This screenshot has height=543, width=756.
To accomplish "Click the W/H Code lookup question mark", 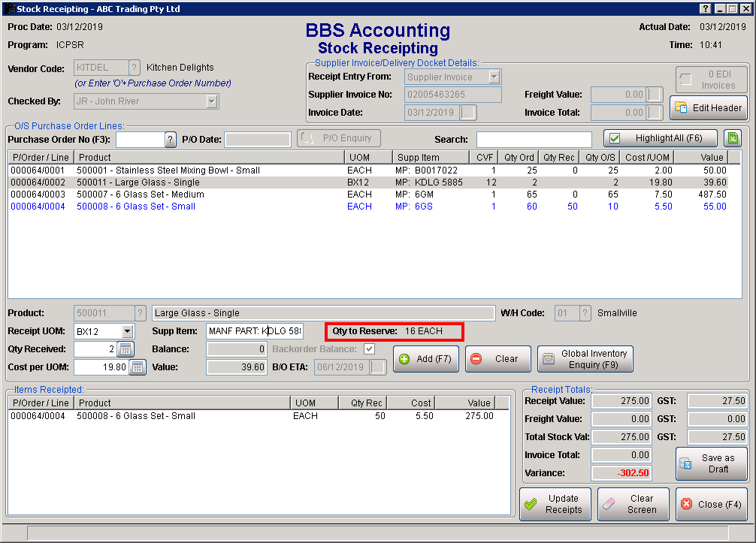I will 585,313.
